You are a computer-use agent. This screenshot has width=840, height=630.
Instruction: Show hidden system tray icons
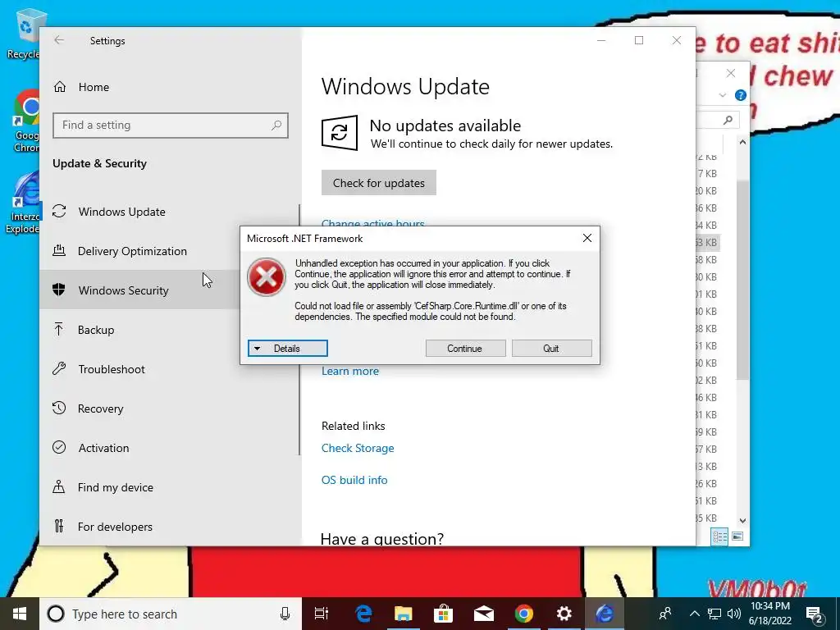pos(694,614)
